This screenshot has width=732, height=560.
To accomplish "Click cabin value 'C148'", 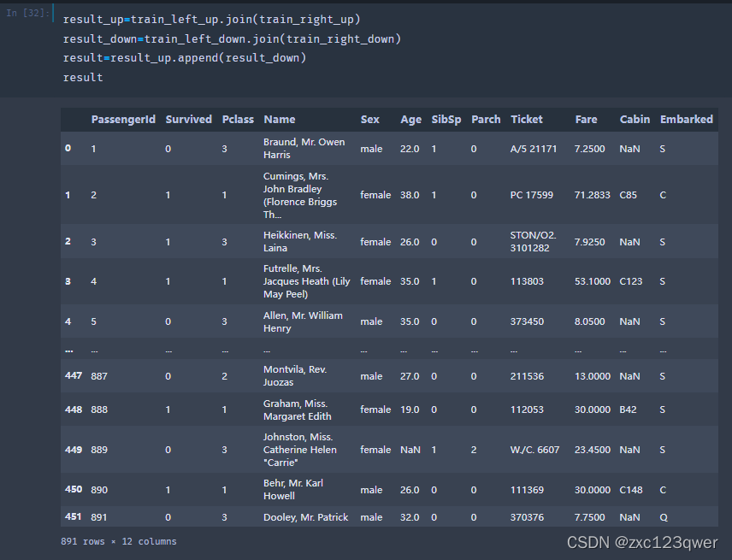I will tap(631, 490).
